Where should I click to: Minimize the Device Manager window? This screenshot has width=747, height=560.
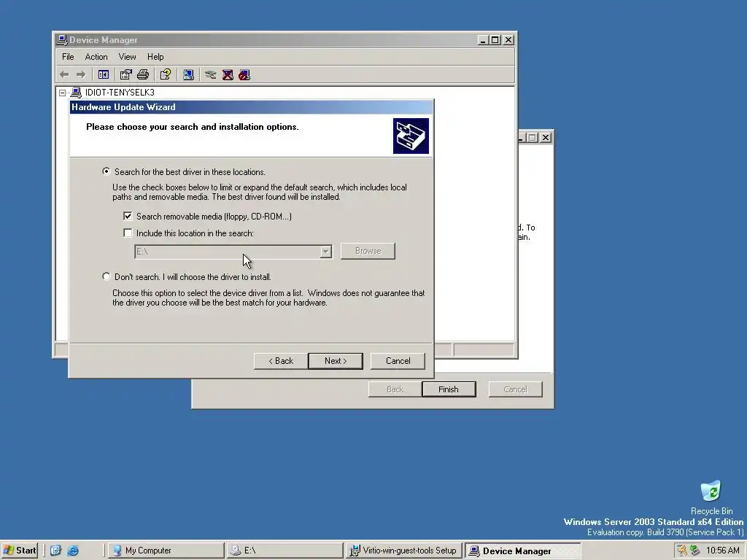tap(484, 40)
